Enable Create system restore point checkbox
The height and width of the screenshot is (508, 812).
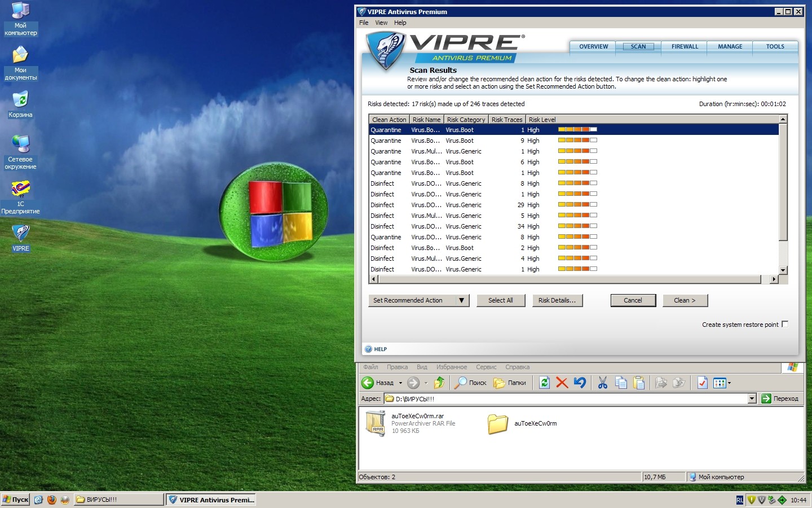(x=785, y=324)
